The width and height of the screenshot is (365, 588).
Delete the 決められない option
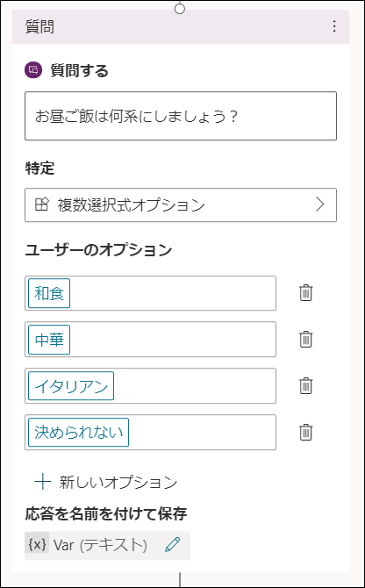pos(306,432)
